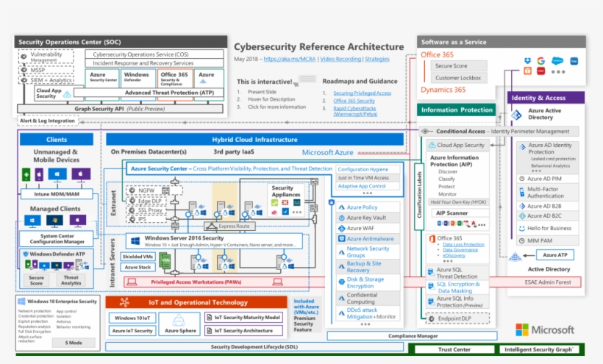Click the Shielded VMs box
This screenshot has height=364, width=603.
138,257
